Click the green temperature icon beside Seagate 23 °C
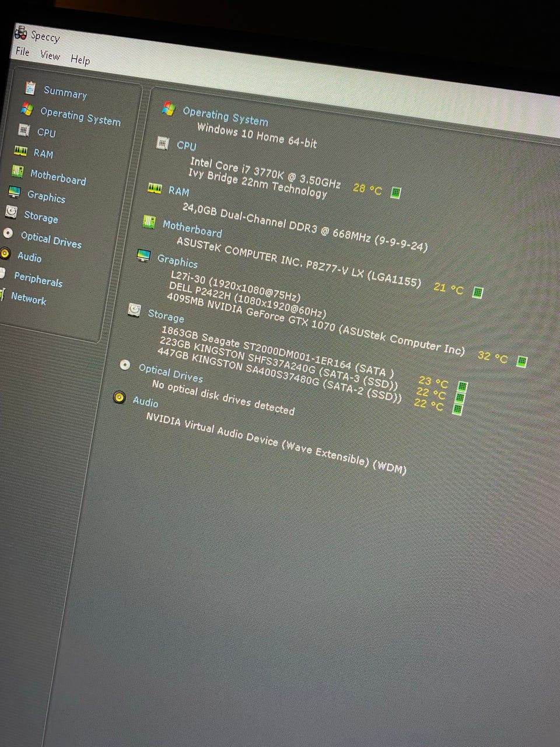The height and width of the screenshot is (747, 560). tap(462, 388)
